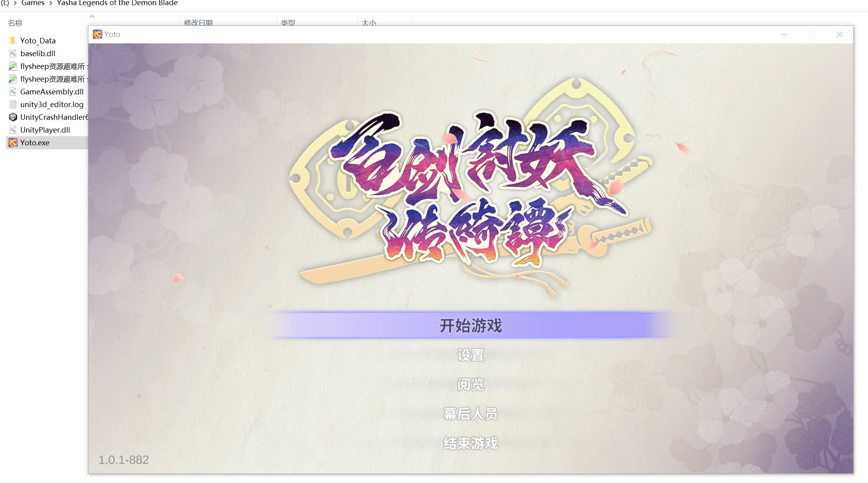Viewport: 868px width, 483px height.
Task: Click the game title logo artwork
Action: pyautogui.click(x=470, y=187)
